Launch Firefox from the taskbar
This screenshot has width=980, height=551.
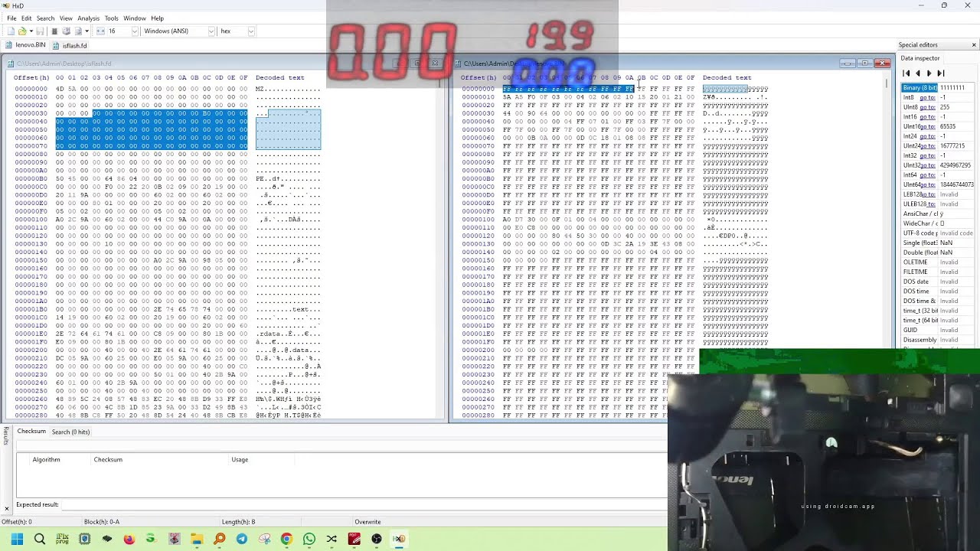point(129,539)
